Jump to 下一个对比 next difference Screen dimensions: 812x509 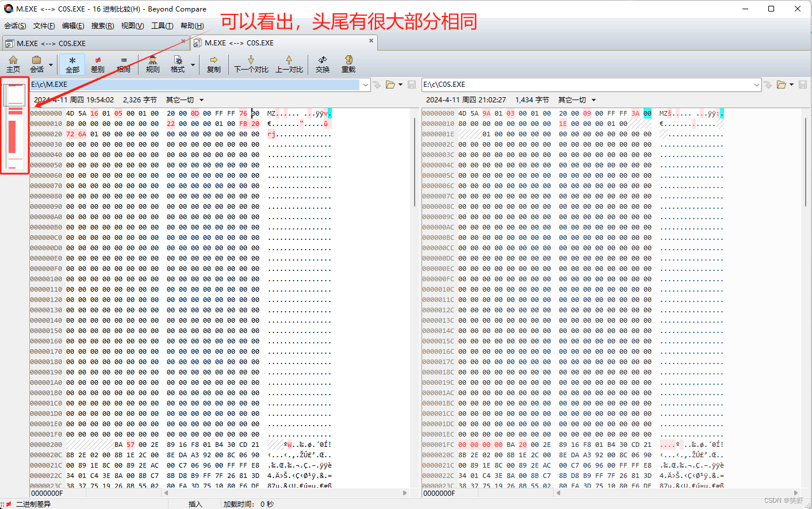point(251,64)
